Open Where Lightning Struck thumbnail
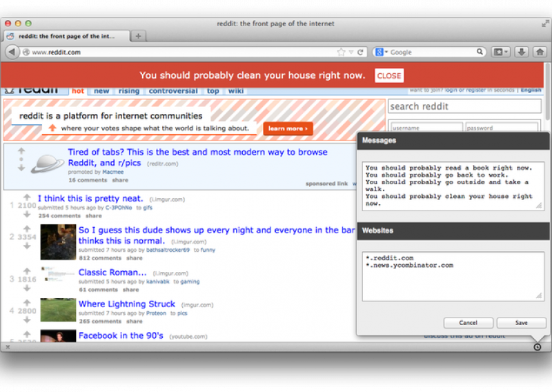 [x=58, y=310]
